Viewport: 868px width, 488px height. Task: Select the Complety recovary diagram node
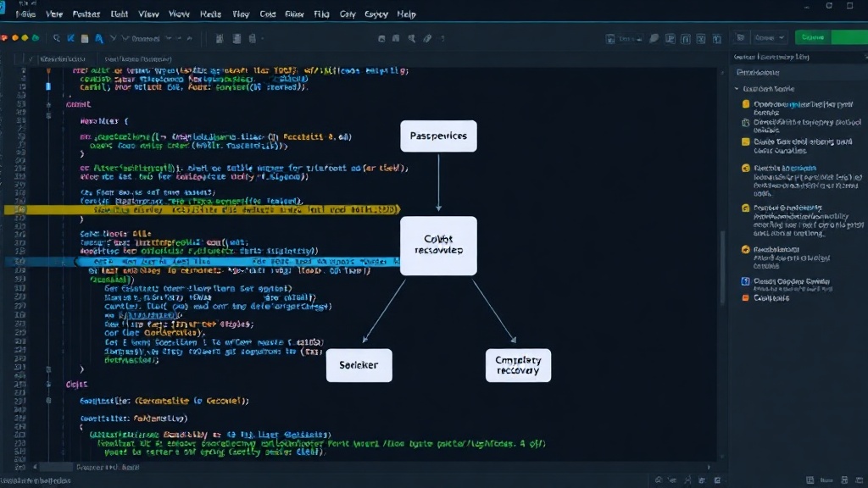click(518, 365)
